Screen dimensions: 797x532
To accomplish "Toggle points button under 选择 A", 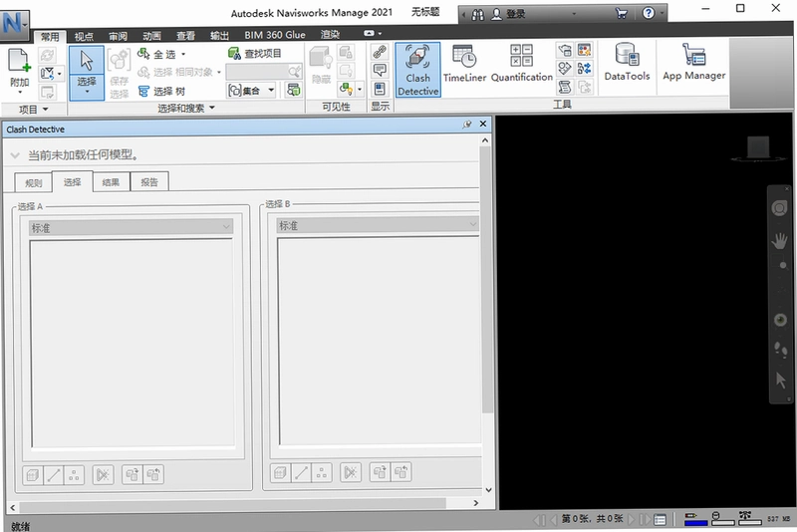I will click(x=74, y=475).
